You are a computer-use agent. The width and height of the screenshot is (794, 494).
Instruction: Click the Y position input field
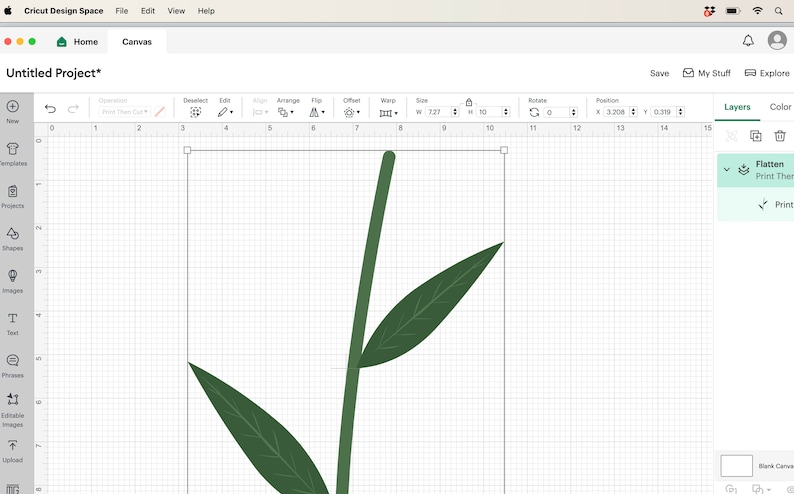click(x=663, y=112)
